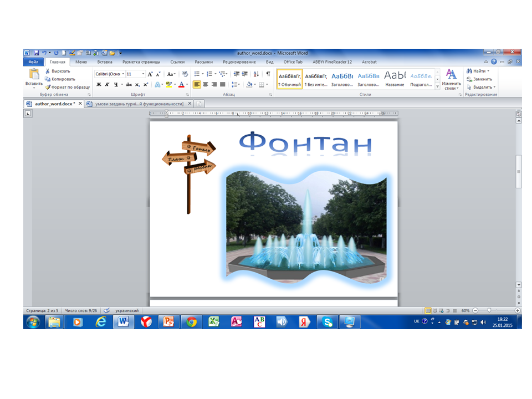Image resolution: width=532 pixels, height=399 pixels.
Task: Click the red font color button
Action: (182, 84)
